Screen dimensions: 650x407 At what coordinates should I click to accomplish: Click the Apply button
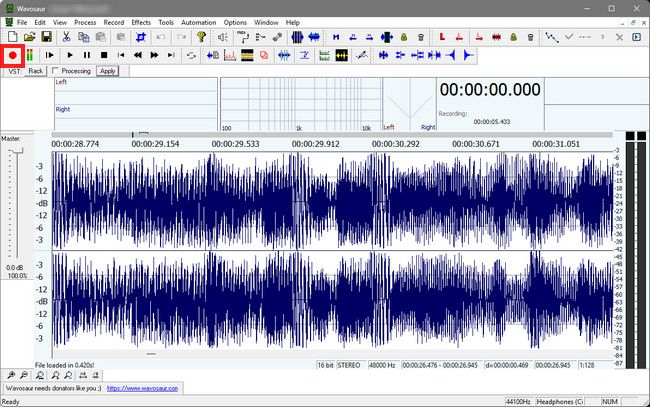tap(107, 71)
